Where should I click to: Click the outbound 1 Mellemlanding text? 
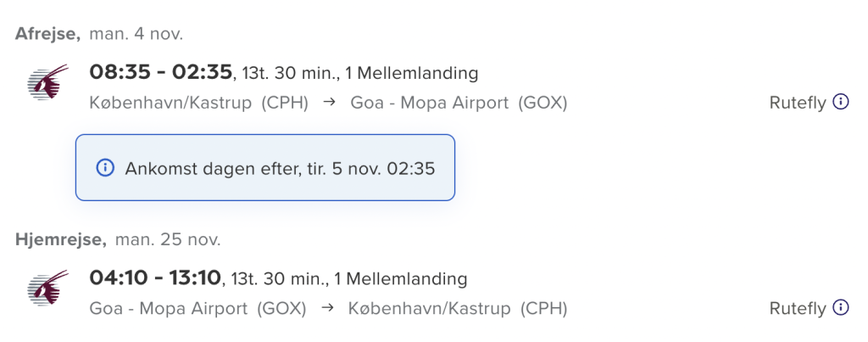pos(411,73)
